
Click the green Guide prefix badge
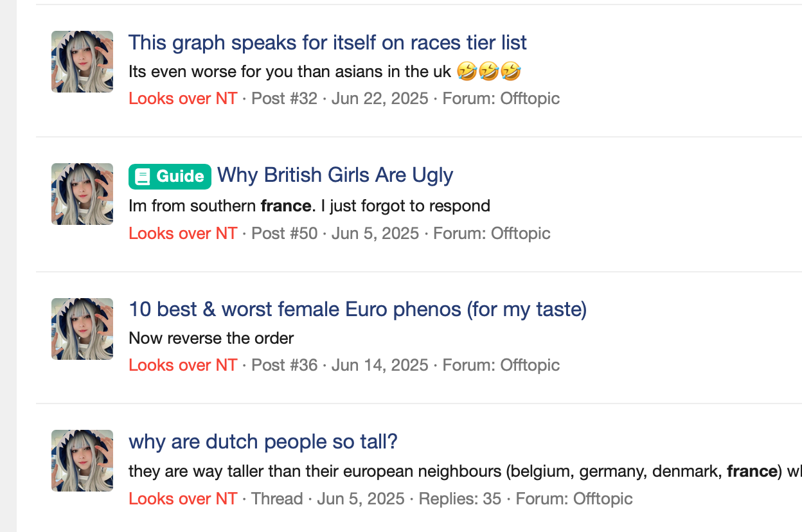(x=170, y=177)
